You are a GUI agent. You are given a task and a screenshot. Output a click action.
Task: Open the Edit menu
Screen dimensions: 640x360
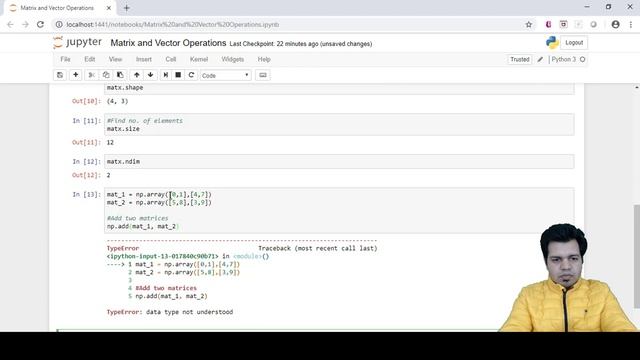click(x=89, y=60)
